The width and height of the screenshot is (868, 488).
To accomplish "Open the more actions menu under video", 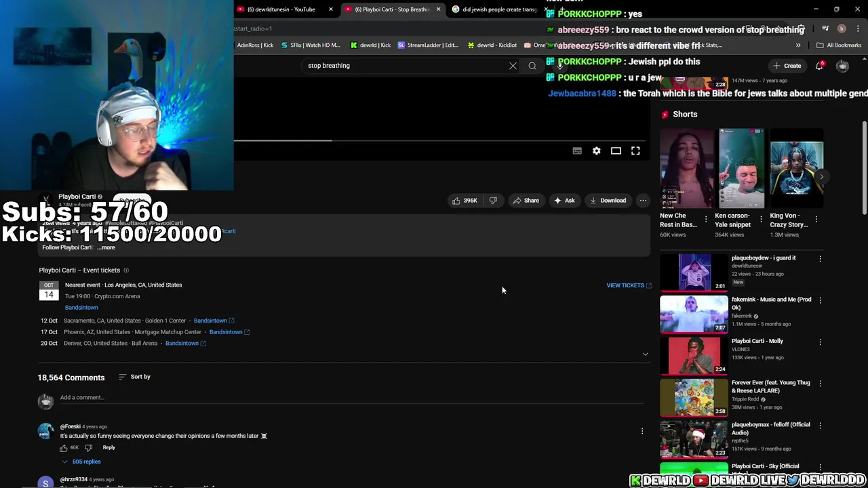I will (x=643, y=201).
